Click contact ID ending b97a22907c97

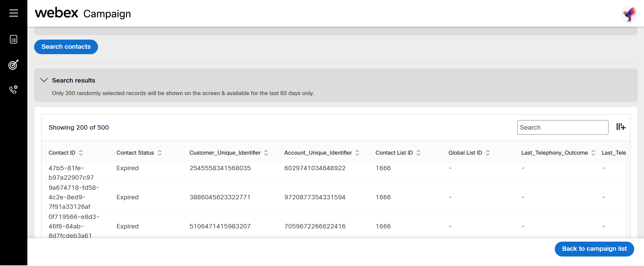tap(71, 173)
